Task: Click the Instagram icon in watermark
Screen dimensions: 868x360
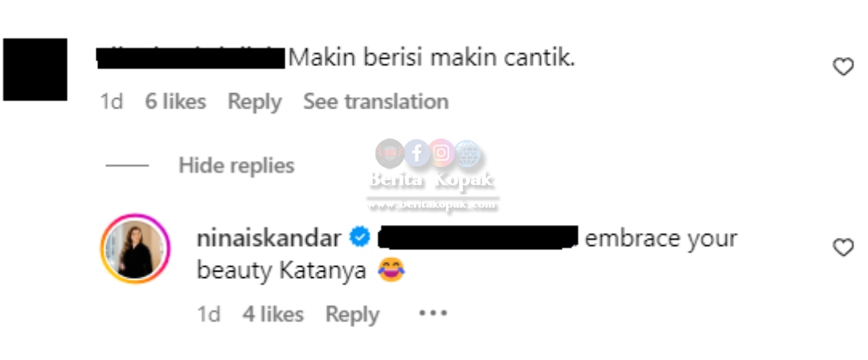Action: (x=442, y=153)
